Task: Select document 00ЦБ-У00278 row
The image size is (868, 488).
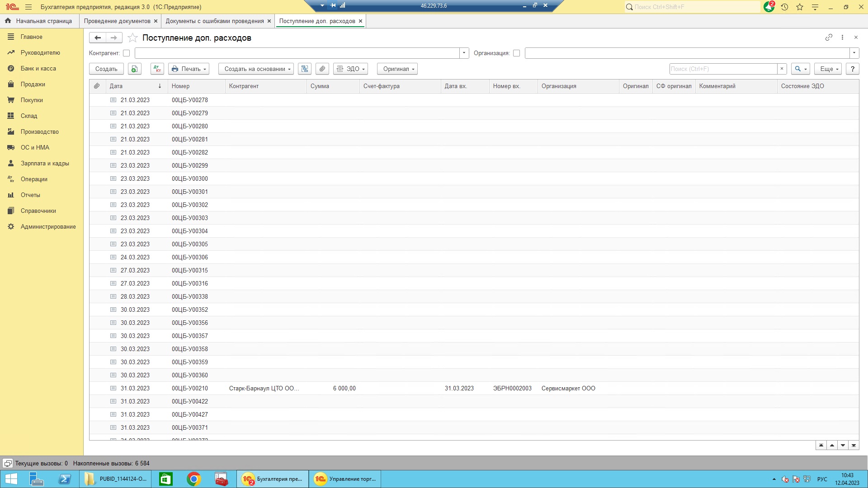Action: [474, 100]
